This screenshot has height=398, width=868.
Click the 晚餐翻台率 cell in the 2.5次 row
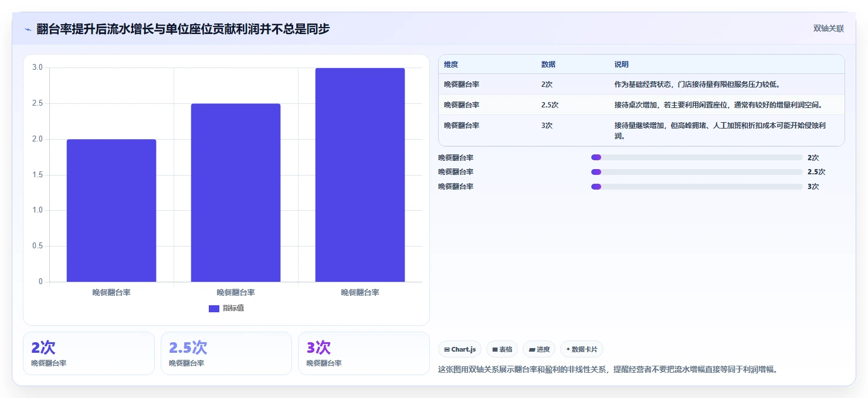coord(462,105)
